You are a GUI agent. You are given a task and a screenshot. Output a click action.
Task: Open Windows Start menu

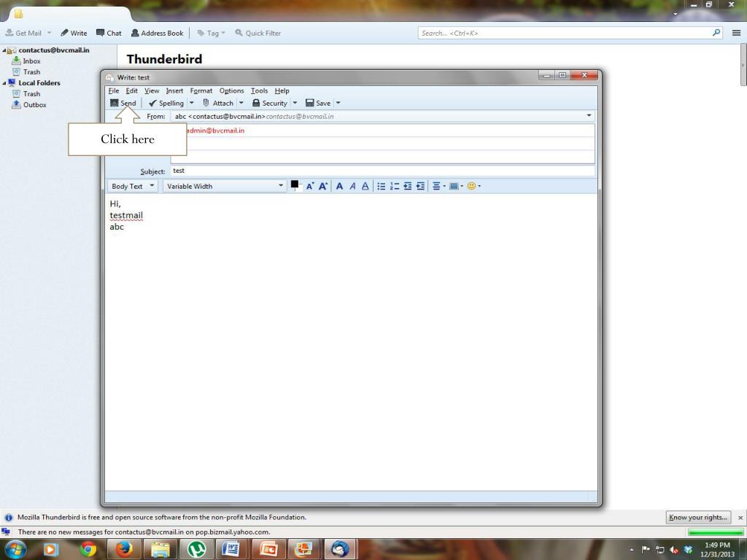pos(15,550)
